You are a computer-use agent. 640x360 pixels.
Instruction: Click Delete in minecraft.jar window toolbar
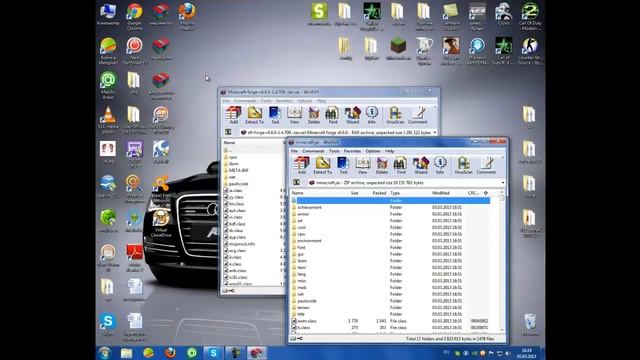382,165
